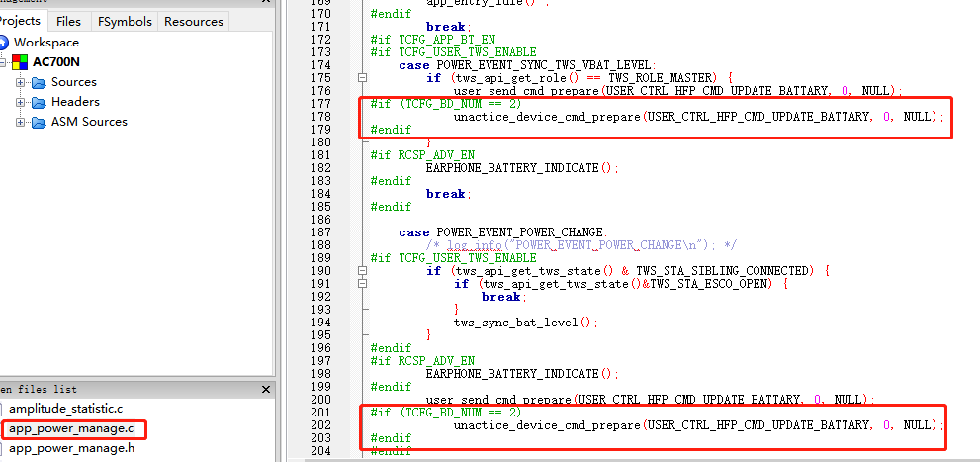
Task: Expand the Sources folder node
Action: pyautogui.click(x=21, y=82)
